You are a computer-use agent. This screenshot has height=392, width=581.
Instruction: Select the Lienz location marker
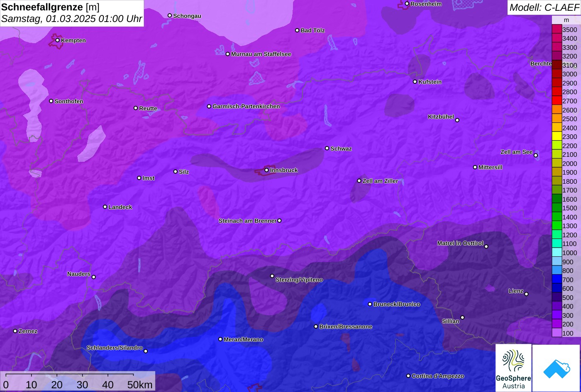click(x=526, y=294)
